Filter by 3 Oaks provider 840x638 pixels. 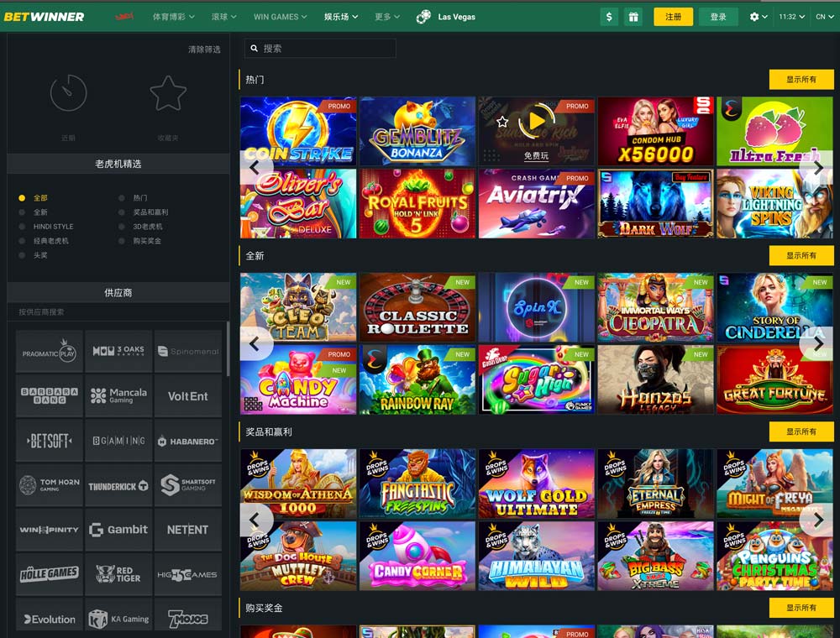pyautogui.click(x=118, y=352)
